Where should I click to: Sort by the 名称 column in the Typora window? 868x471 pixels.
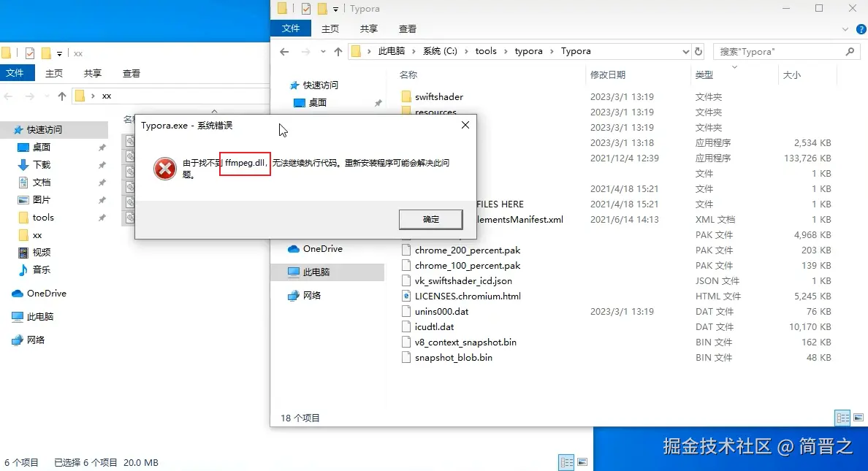coord(408,74)
